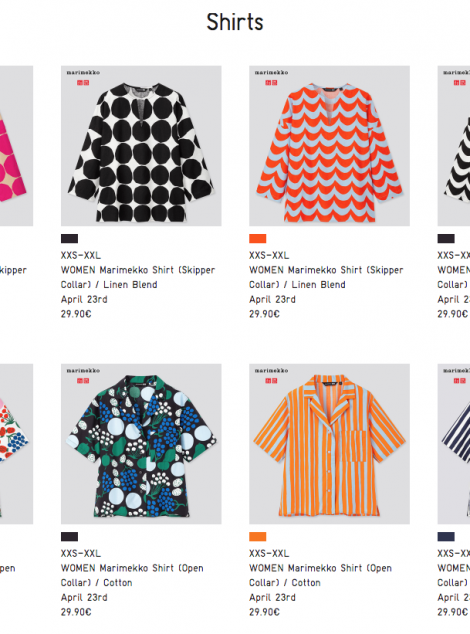Open the blue berry print shirt image
Screen dimensions: 470x634
pyautogui.click(x=141, y=444)
